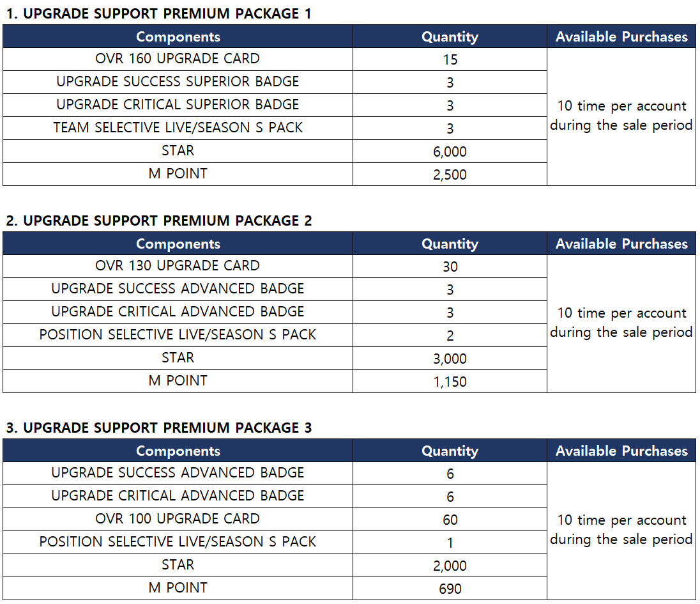The image size is (700, 604).
Task: Click the 'OVR 160 UPGRADE CARD' cell
Action: pyautogui.click(x=178, y=59)
